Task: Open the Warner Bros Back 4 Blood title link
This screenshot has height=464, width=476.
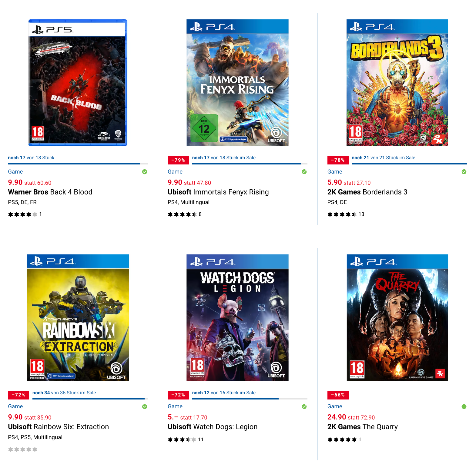Action: [50, 192]
